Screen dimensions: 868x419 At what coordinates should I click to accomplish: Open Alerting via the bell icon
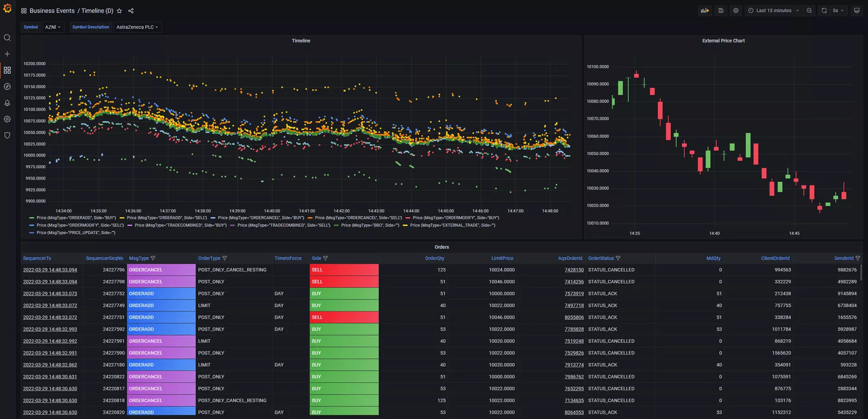coord(7,103)
